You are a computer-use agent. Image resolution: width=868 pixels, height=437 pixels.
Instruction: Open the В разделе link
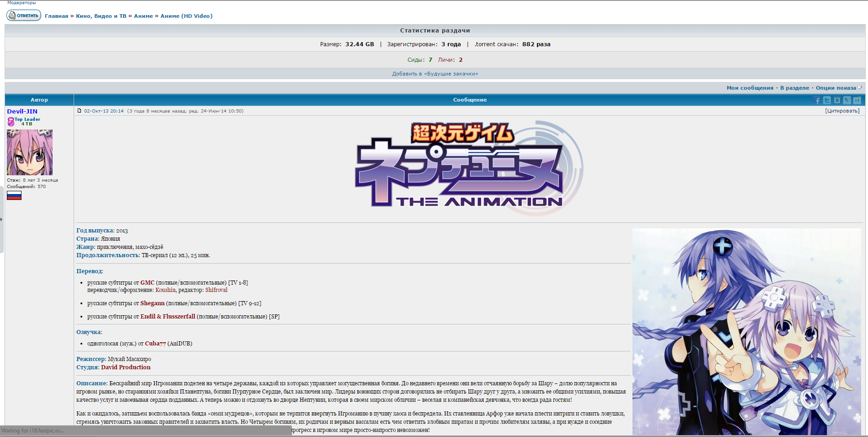794,88
